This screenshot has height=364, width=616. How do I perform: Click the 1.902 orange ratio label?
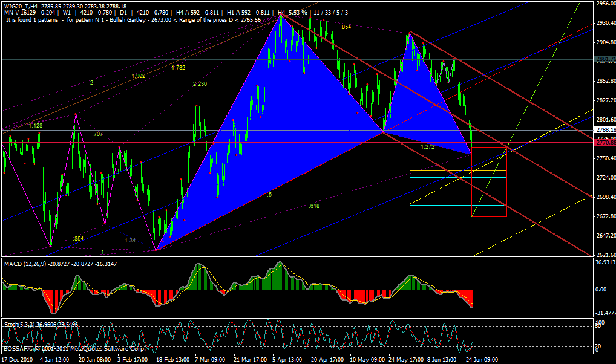(x=138, y=76)
